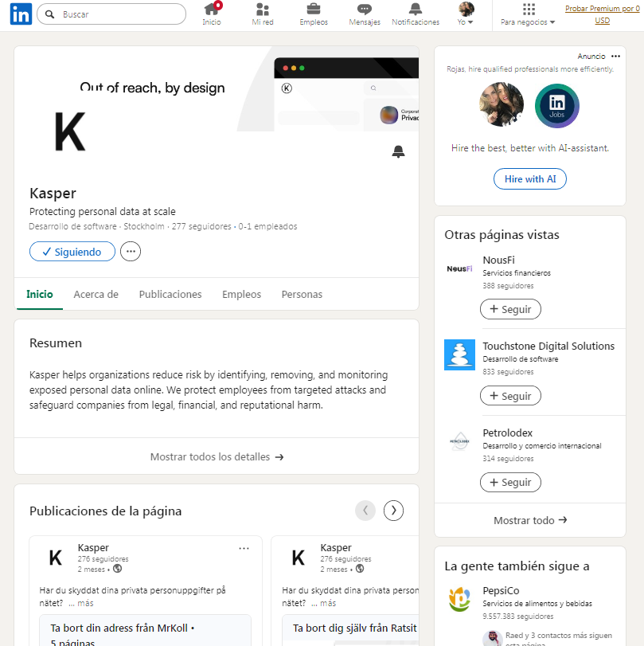644x646 pixels.
Task: Click Hire with AI button
Action: tap(530, 178)
